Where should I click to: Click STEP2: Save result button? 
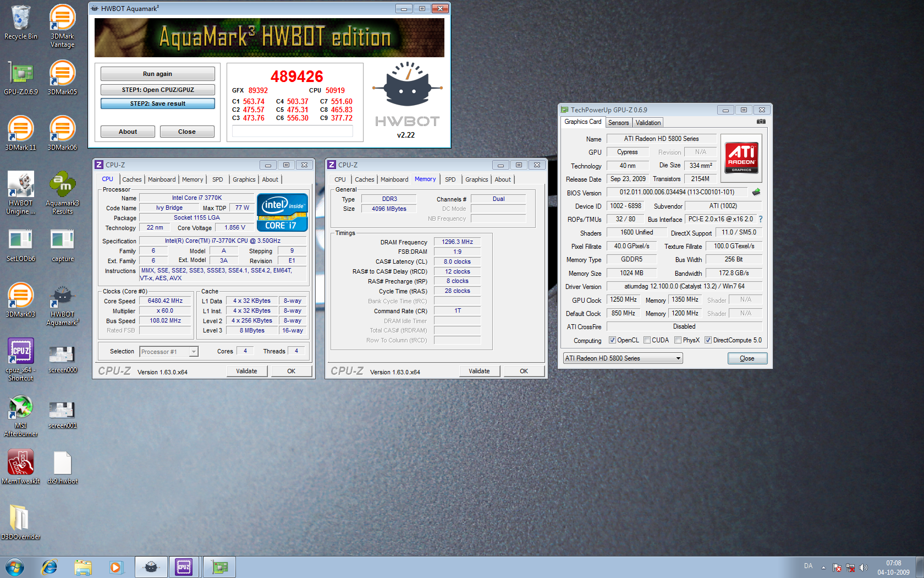(157, 103)
